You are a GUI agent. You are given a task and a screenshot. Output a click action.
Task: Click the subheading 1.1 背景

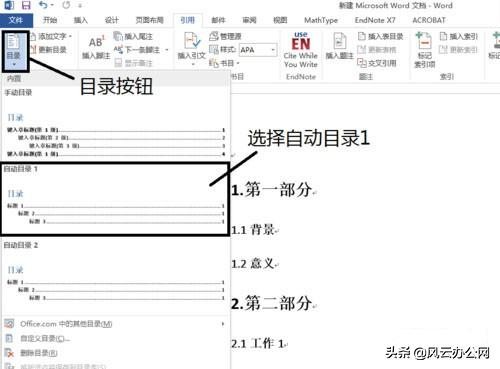click(253, 230)
